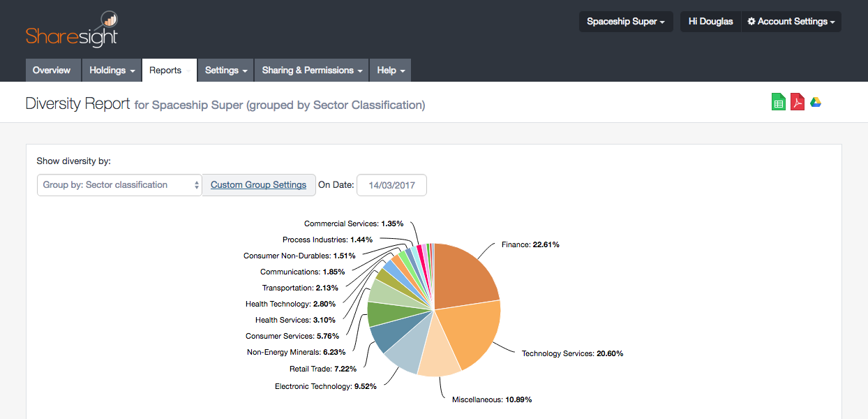Click the Transportation: 2.13% label
Image resolution: width=868 pixels, height=419 pixels.
tap(300, 288)
